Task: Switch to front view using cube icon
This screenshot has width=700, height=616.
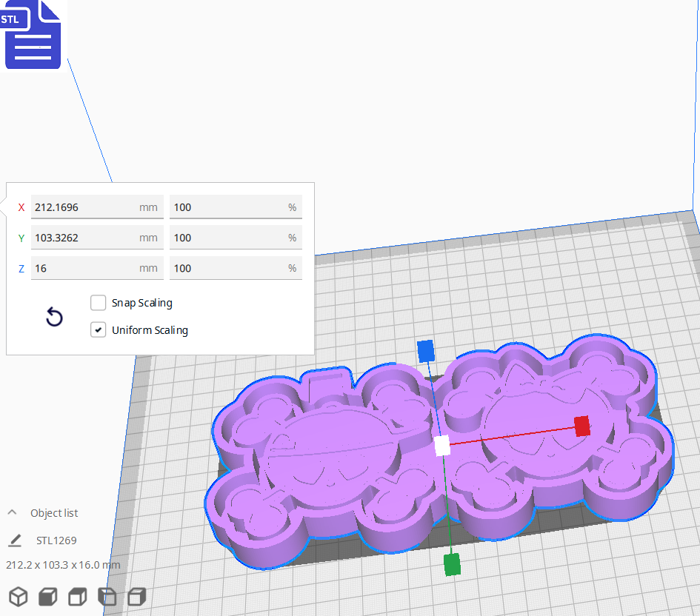Action: [48, 597]
